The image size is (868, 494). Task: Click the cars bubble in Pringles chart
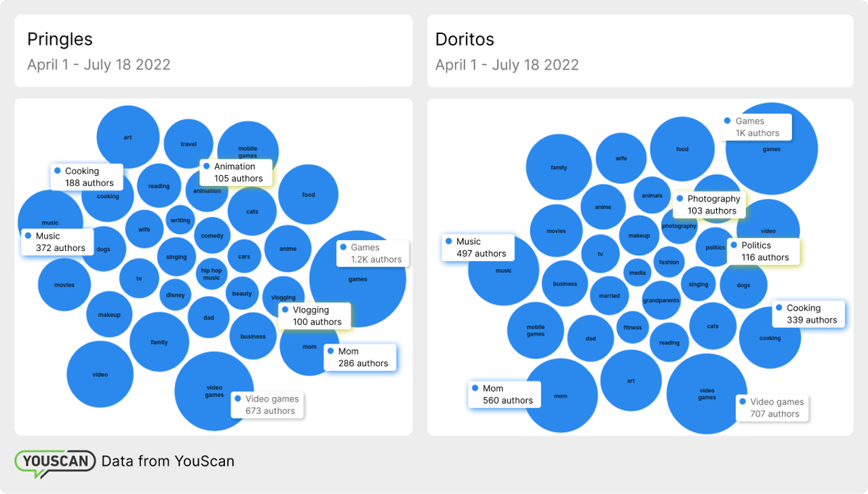coord(244,256)
